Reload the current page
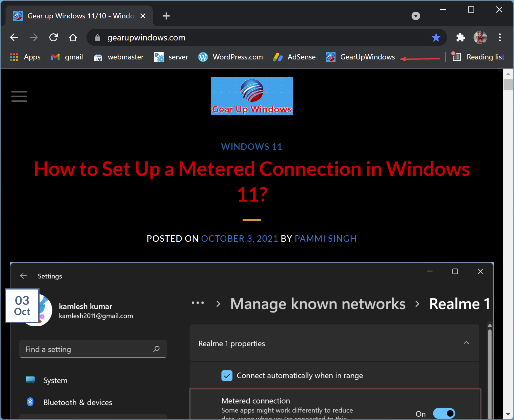The width and height of the screenshot is (514, 420). (53, 38)
